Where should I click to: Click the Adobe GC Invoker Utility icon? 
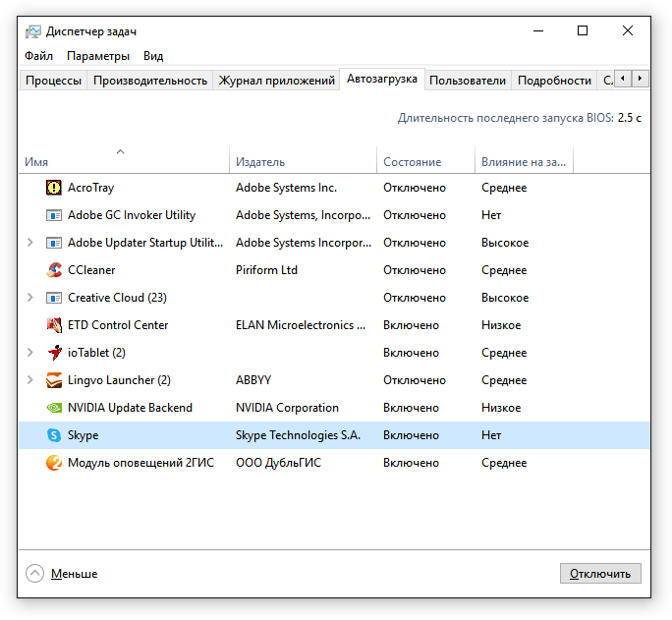(54, 215)
